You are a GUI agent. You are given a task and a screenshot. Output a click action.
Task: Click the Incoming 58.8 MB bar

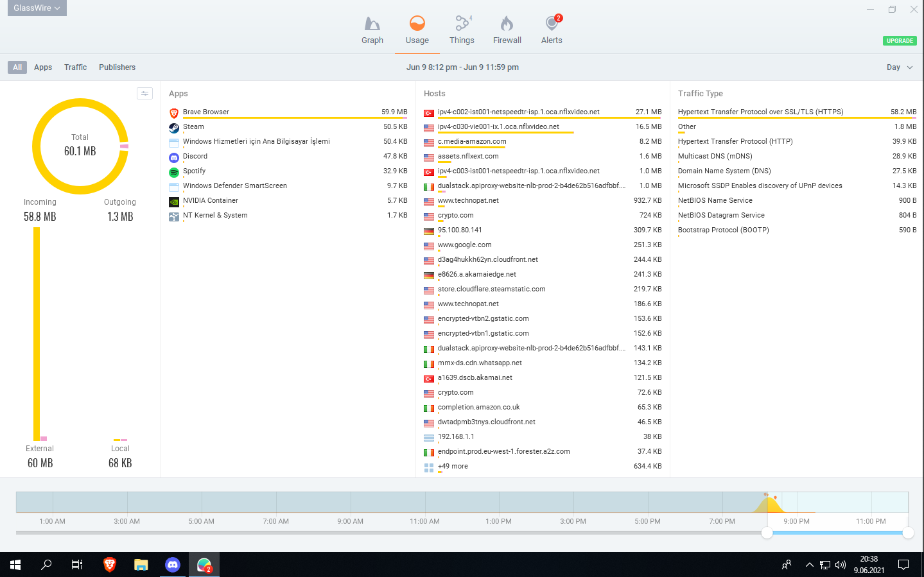pyautogui.click(x=37, y=334)
